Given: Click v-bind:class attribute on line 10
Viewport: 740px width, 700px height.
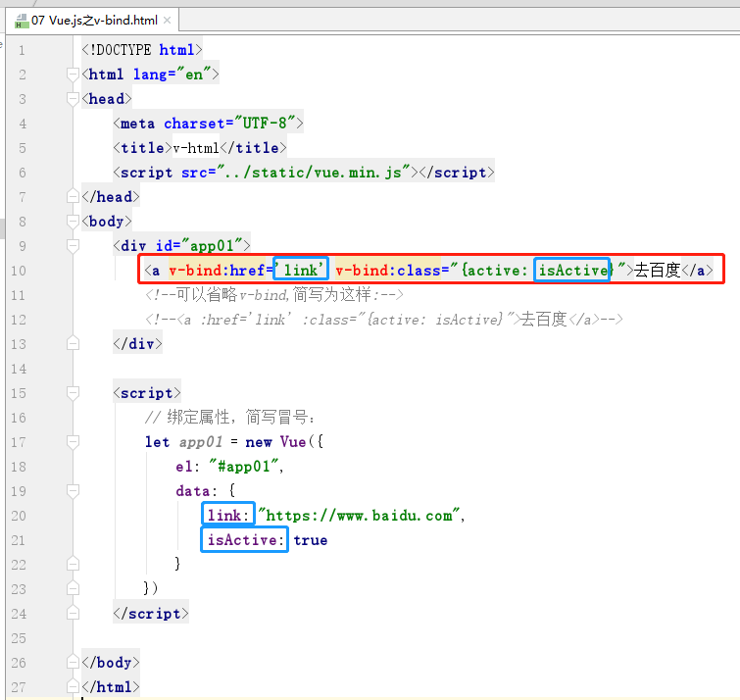Looking at the screenshot, I should (x=387, y=271).
